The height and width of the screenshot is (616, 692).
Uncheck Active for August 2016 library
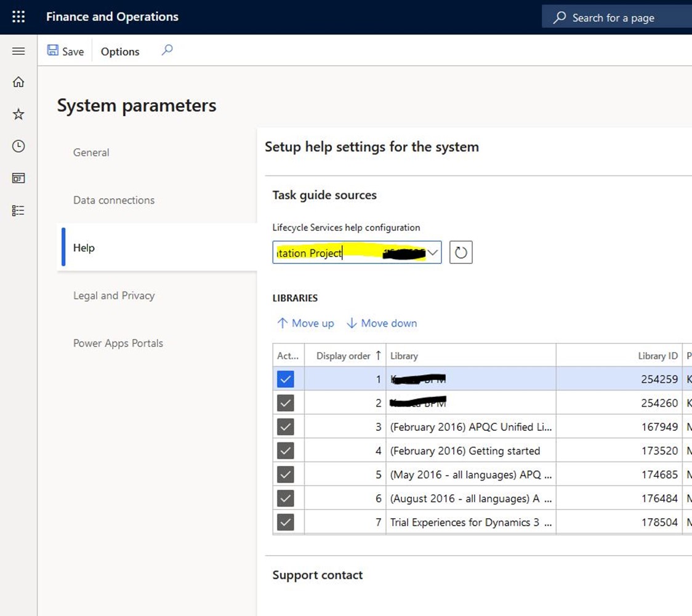pos(286,498)
